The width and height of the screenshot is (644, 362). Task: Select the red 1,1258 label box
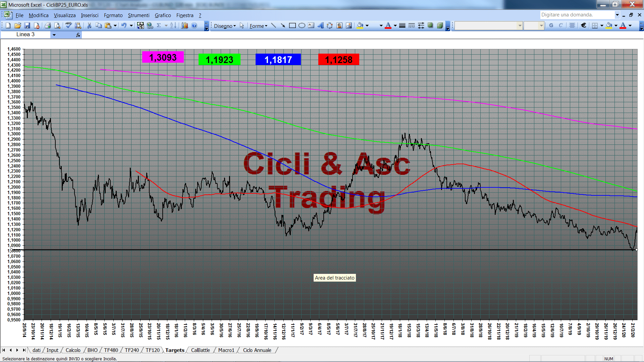tap(339, 60)
